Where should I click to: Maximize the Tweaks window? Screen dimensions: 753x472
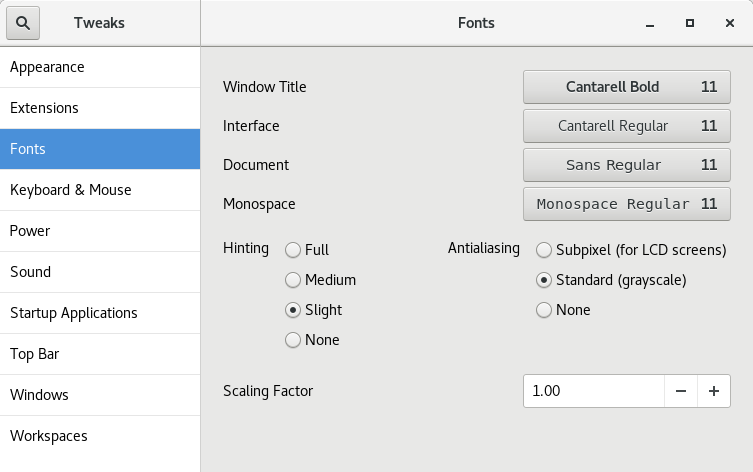pos(690,23)
